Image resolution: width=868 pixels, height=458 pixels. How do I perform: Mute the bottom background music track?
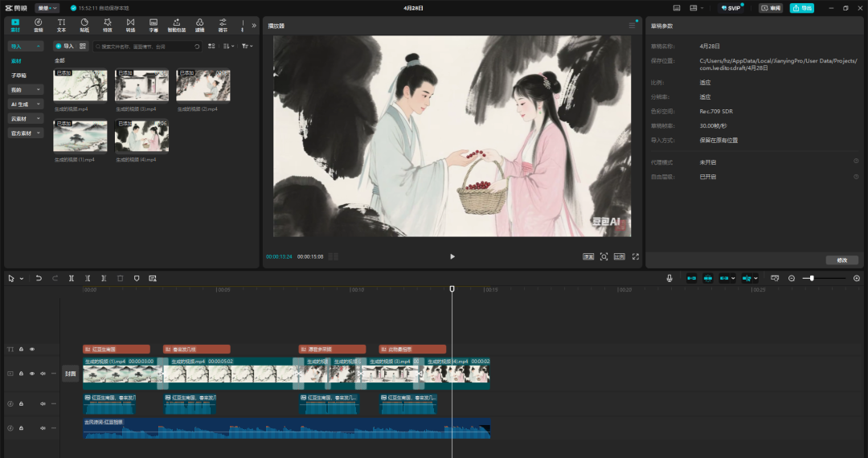[x=43, y=427]
